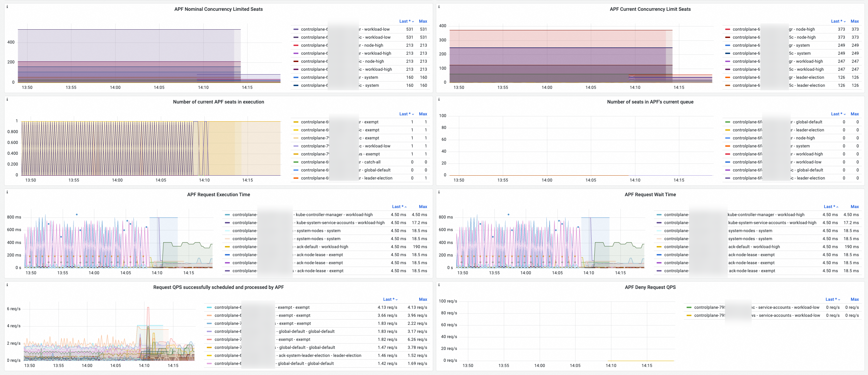868x375 pixels.
Task: Click info icon on seats in APF's current queue
Action: click(x=439, y=99)
